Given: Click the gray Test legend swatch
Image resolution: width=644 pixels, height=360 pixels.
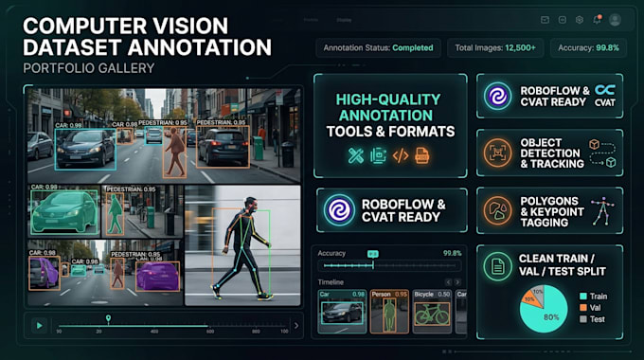Looking at the screenshot, I should tap(582, 319).
